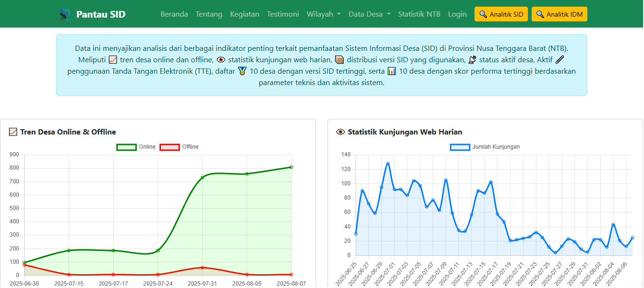The image size is (644, 288).
Task: Click the chart icon beside Tren Desa title
Action: click(13, 132)
